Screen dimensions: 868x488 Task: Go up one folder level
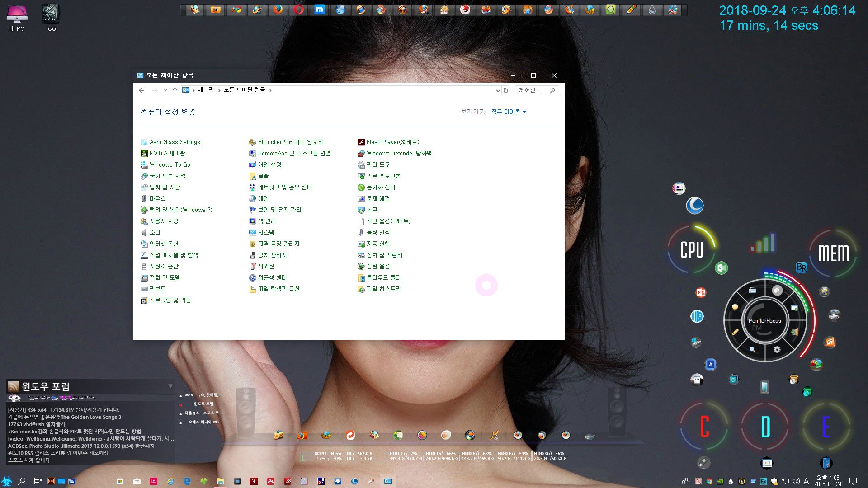[175, 90]
